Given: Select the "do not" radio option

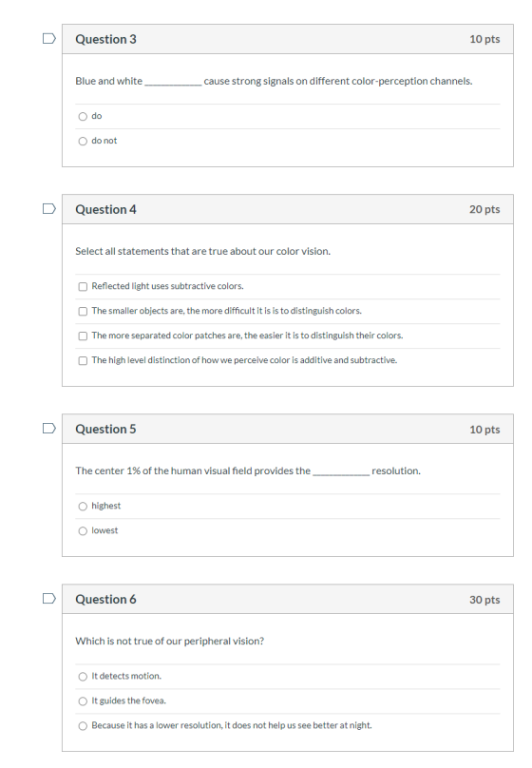Looking at the screenshot, I should (83, 141).
